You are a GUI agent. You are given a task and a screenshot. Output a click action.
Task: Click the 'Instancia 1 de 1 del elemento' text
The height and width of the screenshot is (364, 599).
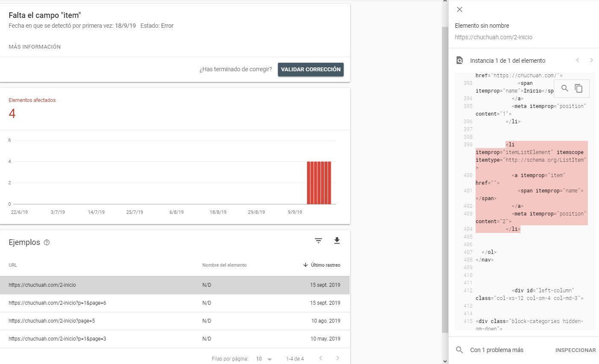point(508,61)
